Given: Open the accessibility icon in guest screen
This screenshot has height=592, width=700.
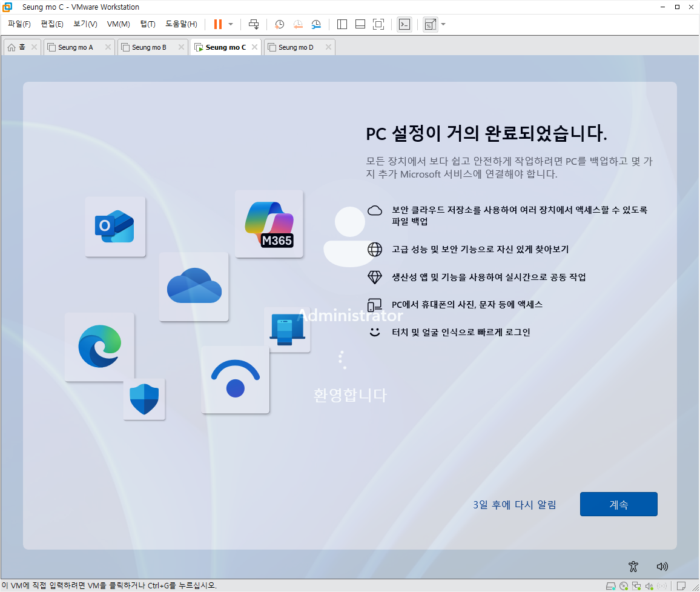Looking at the screenshot, I should tap(633, 567).
